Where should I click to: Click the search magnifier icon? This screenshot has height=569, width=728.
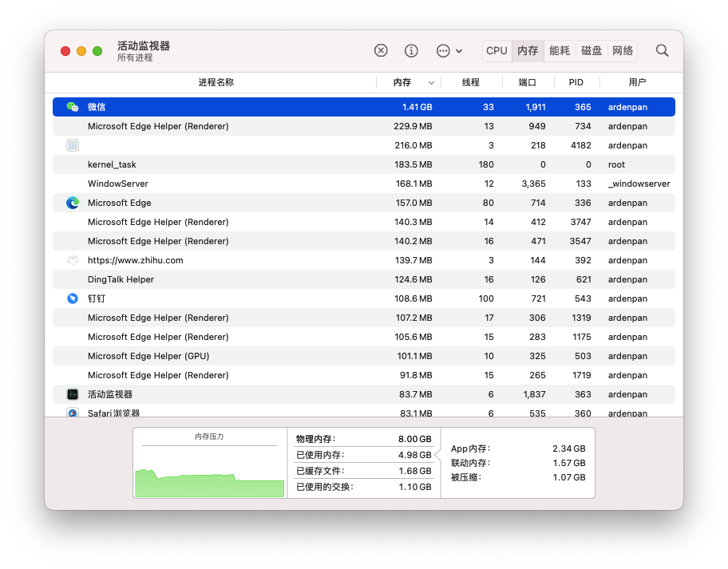tap(662, 50)
